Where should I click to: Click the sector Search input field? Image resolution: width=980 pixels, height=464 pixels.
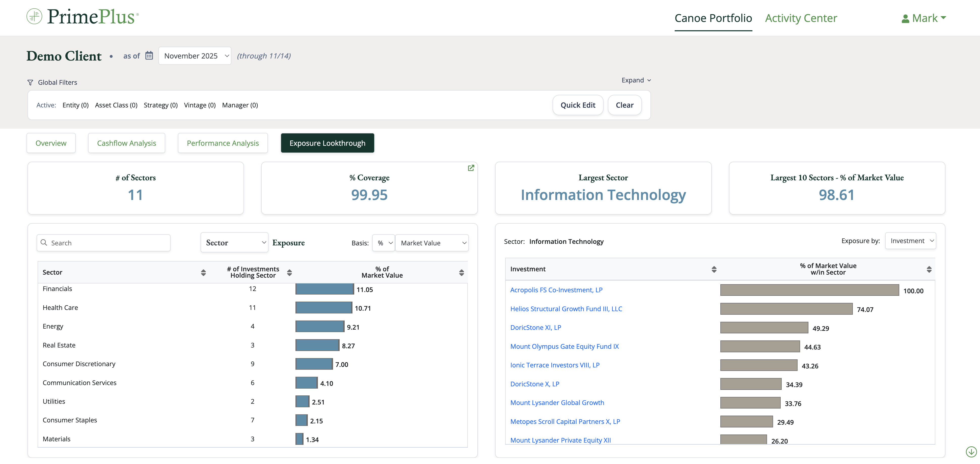click(x=103, y=243)
